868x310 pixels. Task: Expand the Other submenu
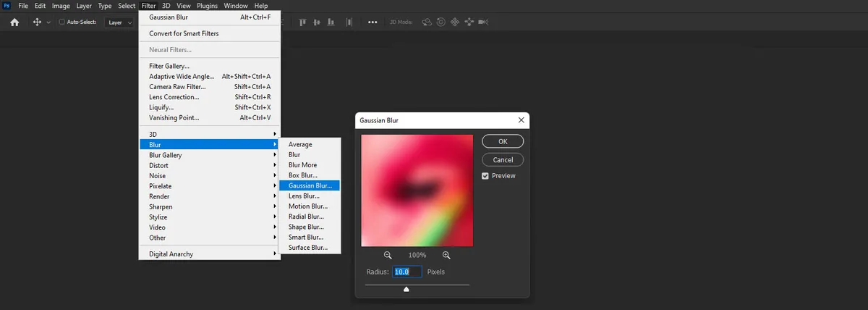(x=210, y=238)
